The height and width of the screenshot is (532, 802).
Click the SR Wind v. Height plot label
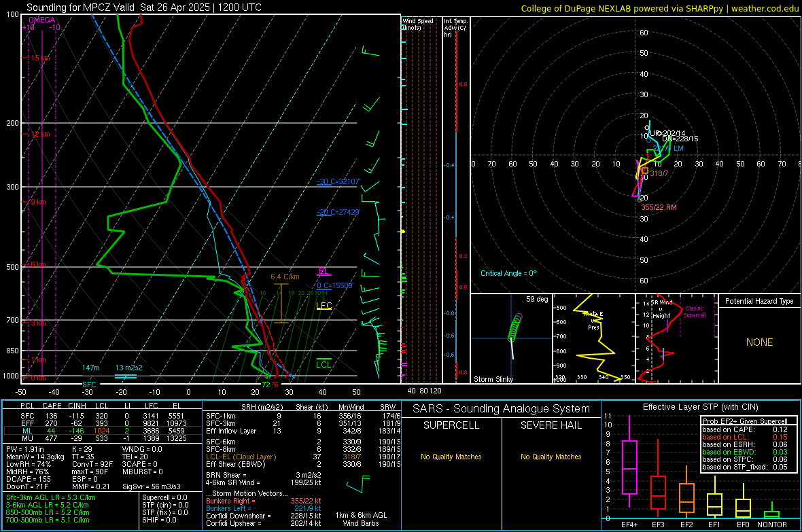click(661, 309)
